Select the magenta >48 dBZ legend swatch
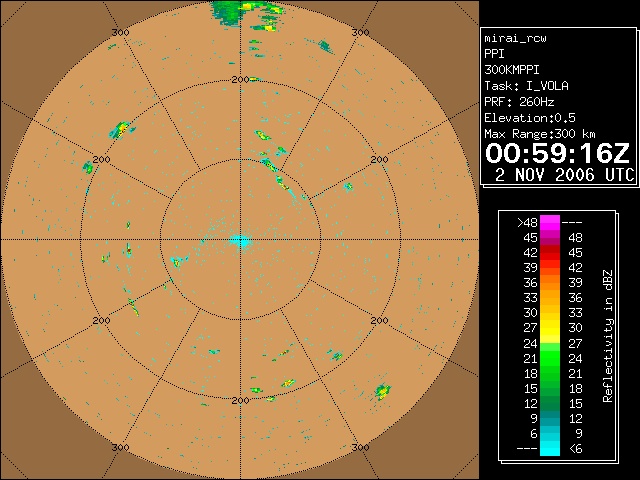This screenshot has height=480, width=640. pyautogui.click(x=550, y=222)
